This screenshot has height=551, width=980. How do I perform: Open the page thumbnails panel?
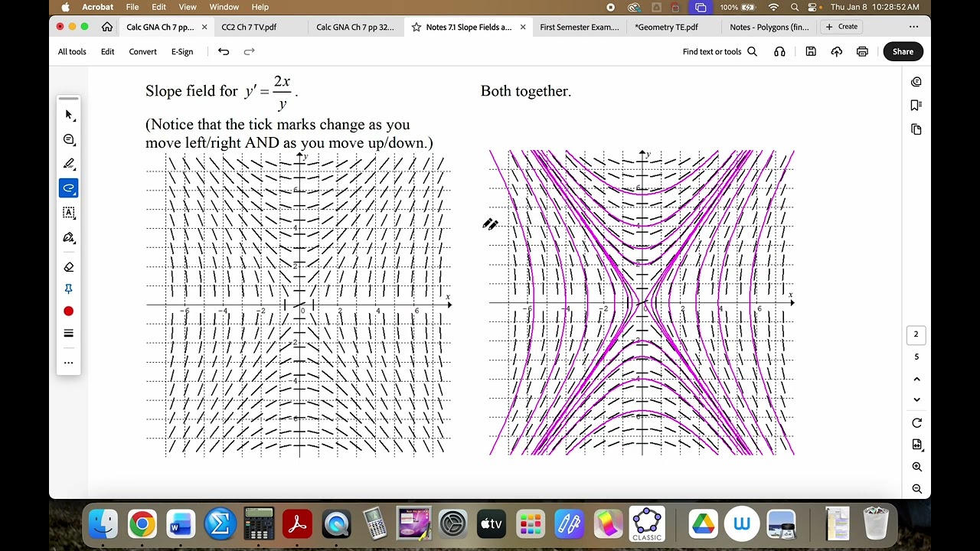[x=916, y=129]
